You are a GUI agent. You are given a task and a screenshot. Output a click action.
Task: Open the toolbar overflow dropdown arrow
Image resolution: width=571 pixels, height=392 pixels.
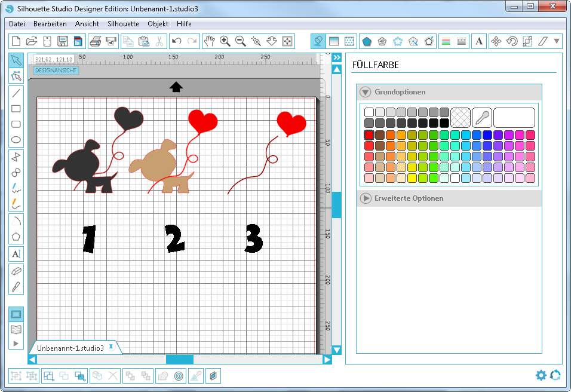click(557, 41)
